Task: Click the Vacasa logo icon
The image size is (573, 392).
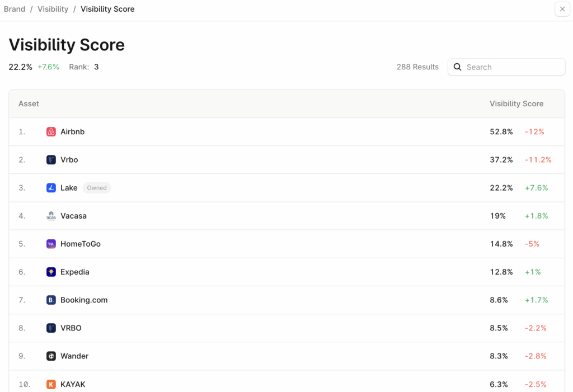Action: (51, 216)
